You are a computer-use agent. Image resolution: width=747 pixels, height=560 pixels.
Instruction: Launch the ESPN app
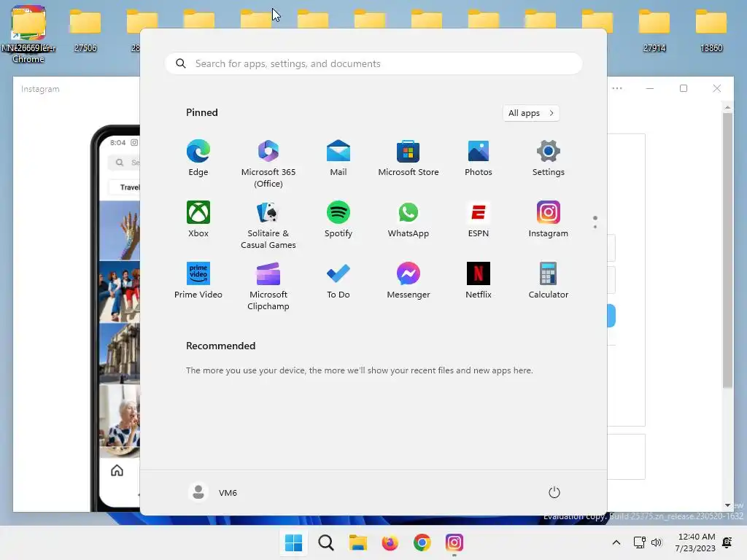479,219
